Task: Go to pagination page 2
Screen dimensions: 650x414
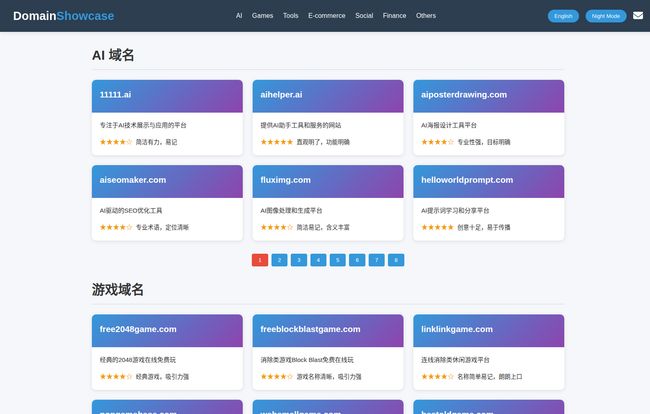Action: pyautogui.click(x=279, y=260)
